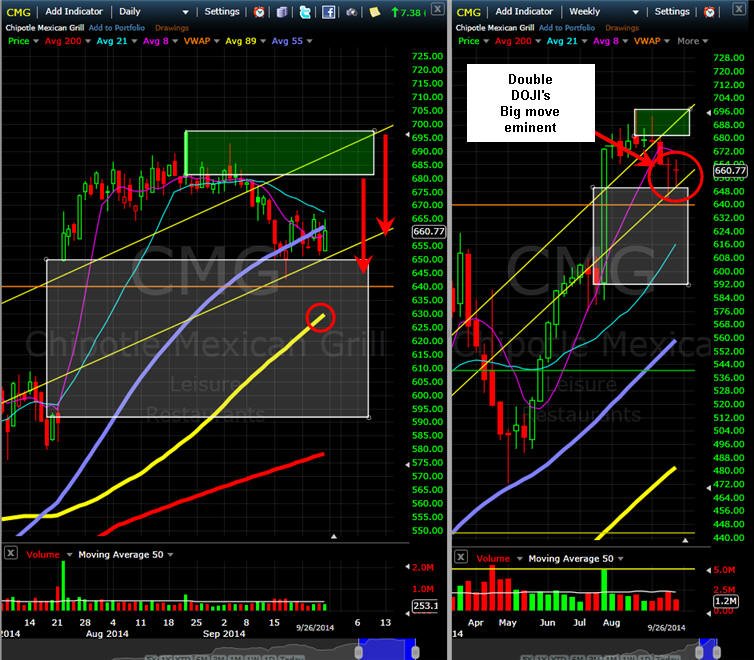Toggle the VWAP indicator on weekly chart
Image resolution: width=754 pixels, height=660 pixels.
click(647, 41)
